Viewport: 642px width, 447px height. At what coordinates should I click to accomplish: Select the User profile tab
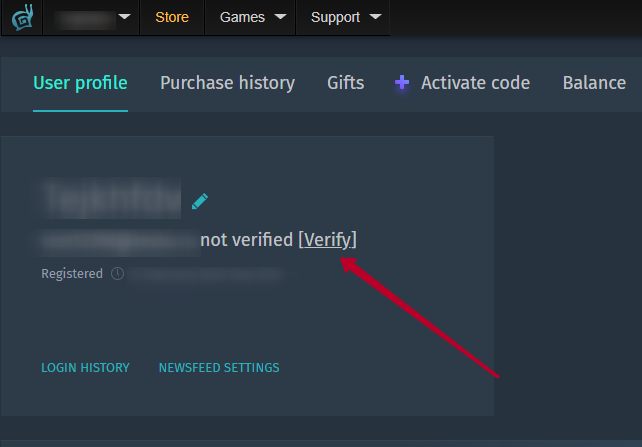click(80, 83)
